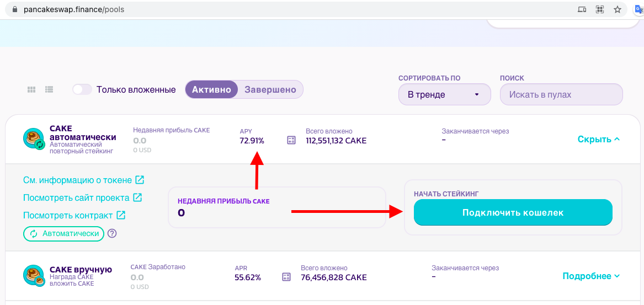Click the 72.91% APY value
Image resolution: width=644 pixels, height=305 pixels.
(x=252, y=141)
